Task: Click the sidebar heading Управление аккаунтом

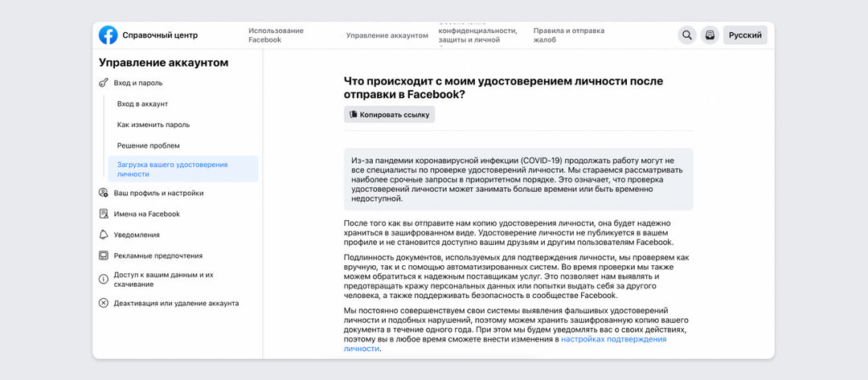Action: pyautogui.click(x=163, y=63)
